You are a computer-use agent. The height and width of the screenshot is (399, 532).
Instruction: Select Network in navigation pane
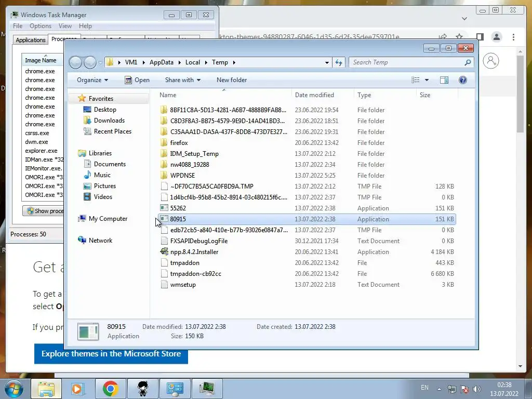click(100, 241)
